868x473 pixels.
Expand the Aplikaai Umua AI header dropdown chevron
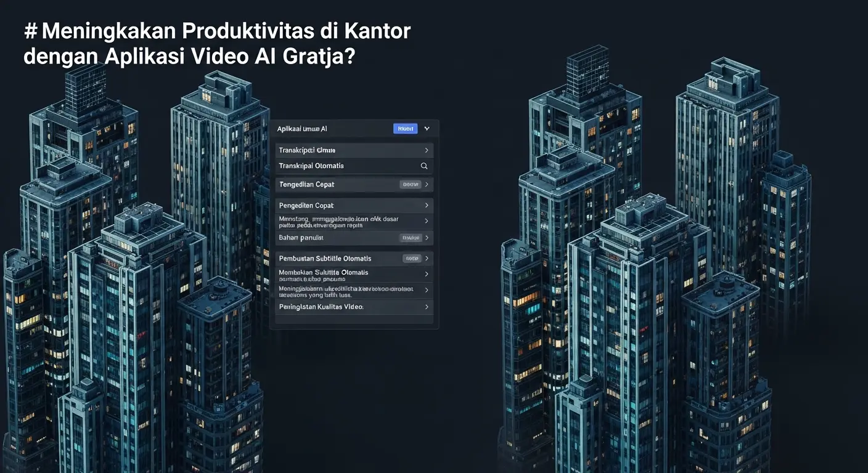[426, 128]
